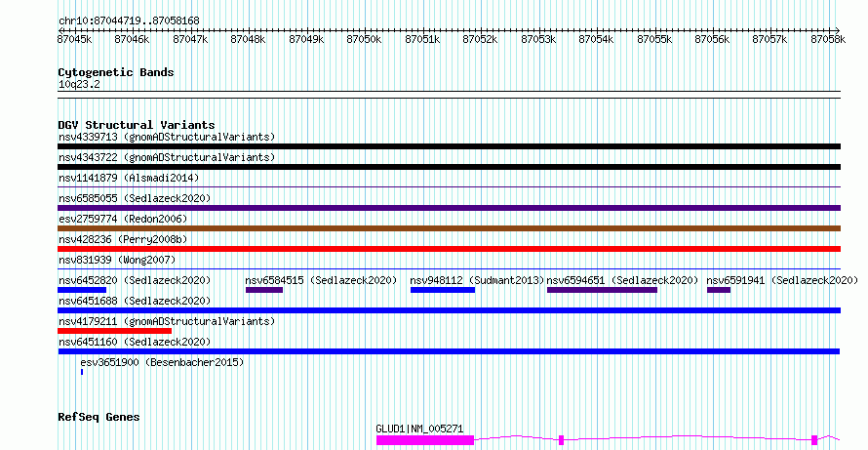Select the large magenta GLUD1 exon block
This screenshot has height=450, width=868.
pyautogui.click(x=425, y=440)
